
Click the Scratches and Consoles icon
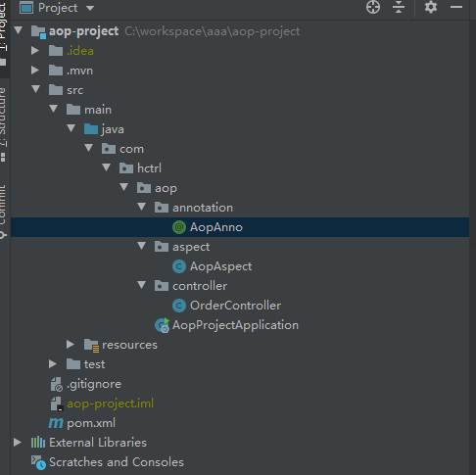(x=38, y=462)
